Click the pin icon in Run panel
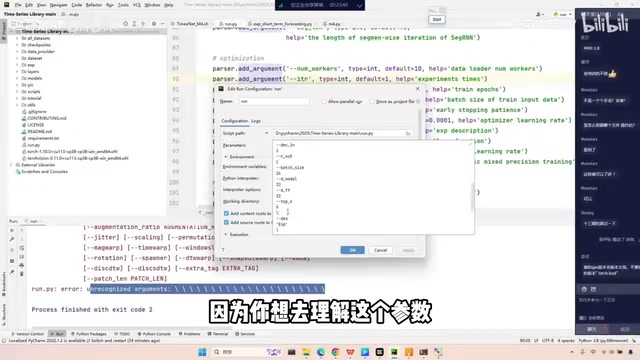 tap(12, 272)
